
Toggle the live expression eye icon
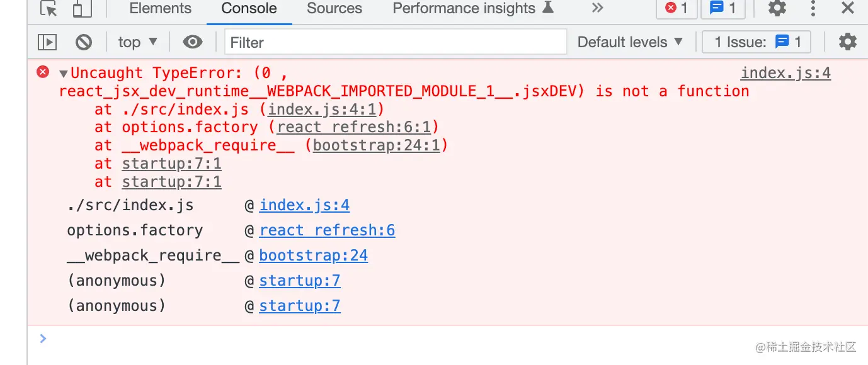click(x=193, y=42)
